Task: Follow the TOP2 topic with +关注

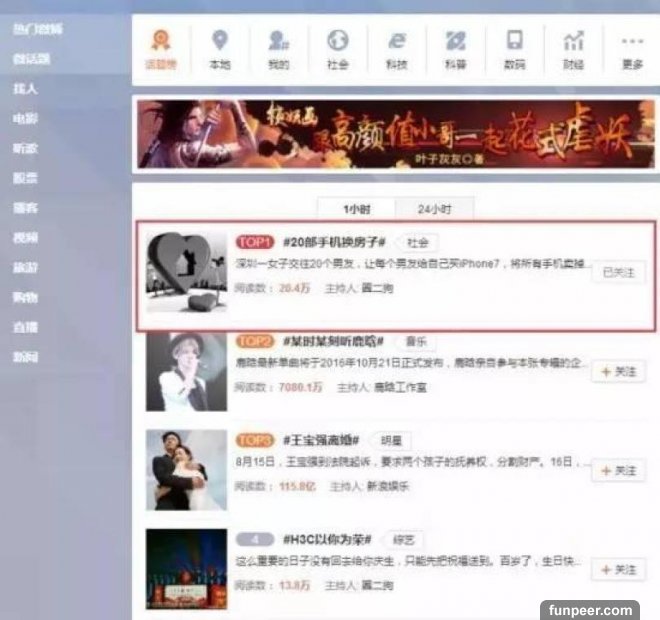Action: pos(618,371)
